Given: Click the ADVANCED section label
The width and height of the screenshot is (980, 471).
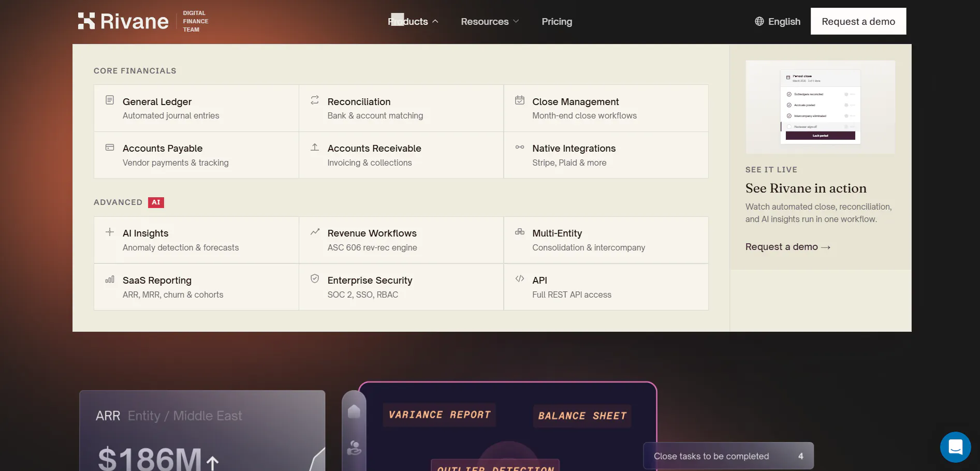Looking at the screenshot, I should [118, 202].
